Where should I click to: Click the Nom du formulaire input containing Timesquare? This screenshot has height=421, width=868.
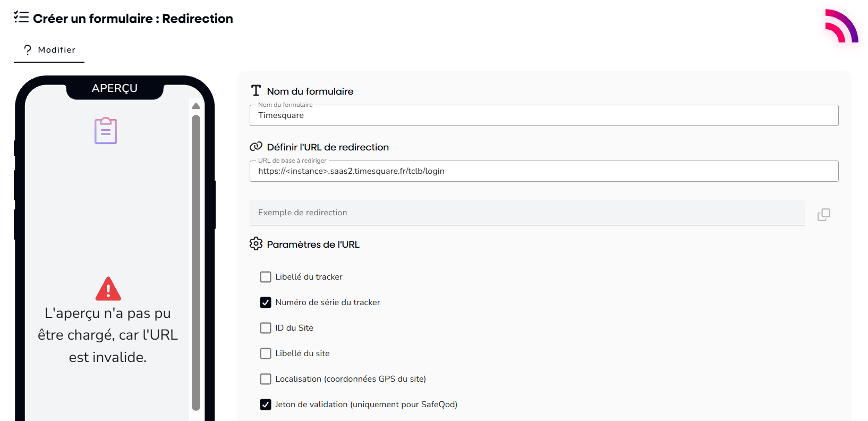click(544, 115)
